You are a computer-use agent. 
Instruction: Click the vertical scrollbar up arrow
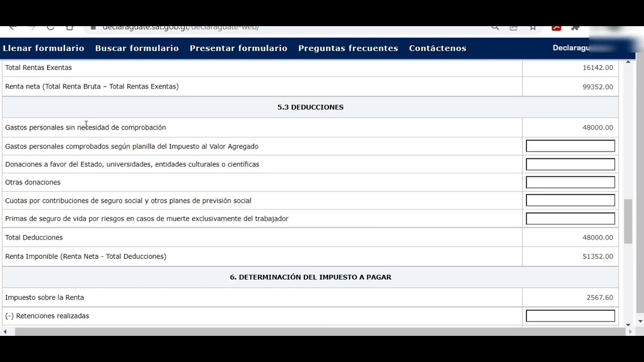tap(628, 62)
